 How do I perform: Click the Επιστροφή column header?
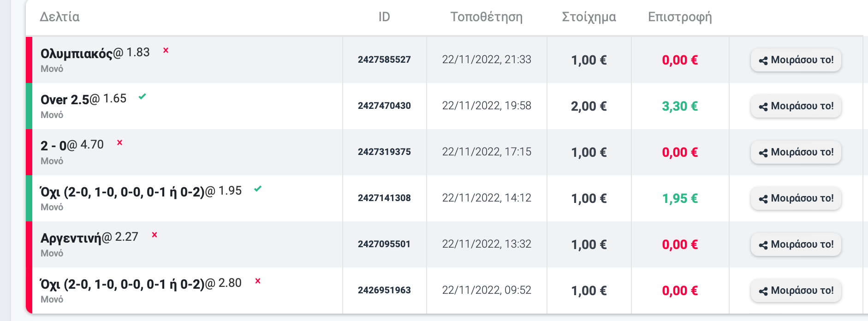(x=680, y=17)
